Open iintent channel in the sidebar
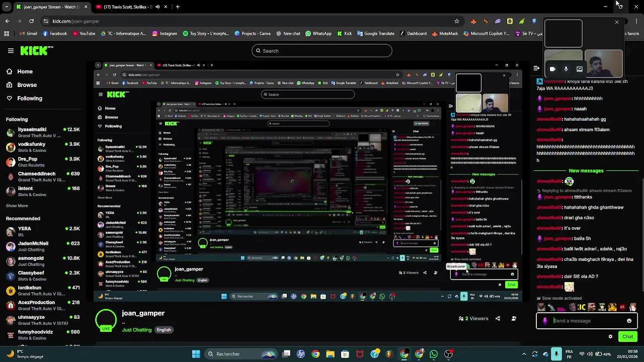 (43, 191)
